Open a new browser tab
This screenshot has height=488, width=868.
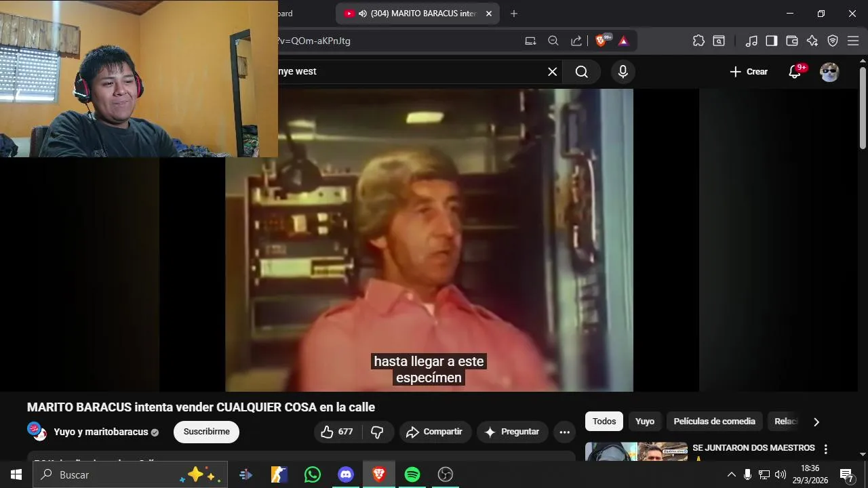point(514,14)
